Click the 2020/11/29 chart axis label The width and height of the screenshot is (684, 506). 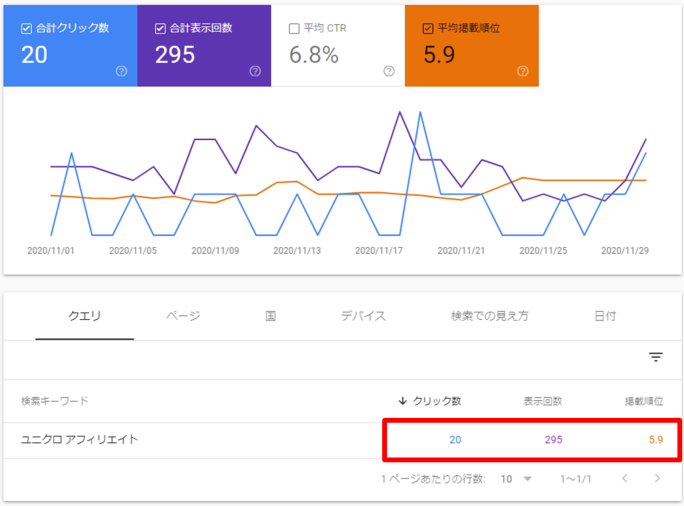tap(625, 251)
